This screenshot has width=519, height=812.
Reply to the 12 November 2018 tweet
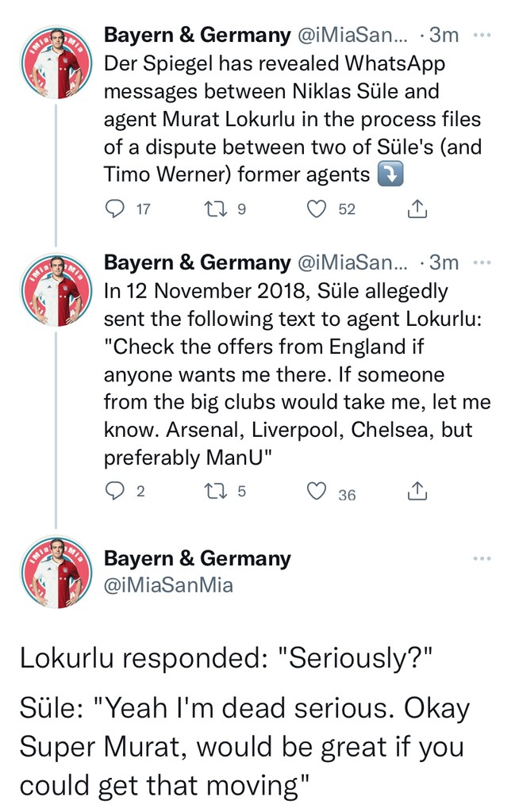[x=116, y=492]
